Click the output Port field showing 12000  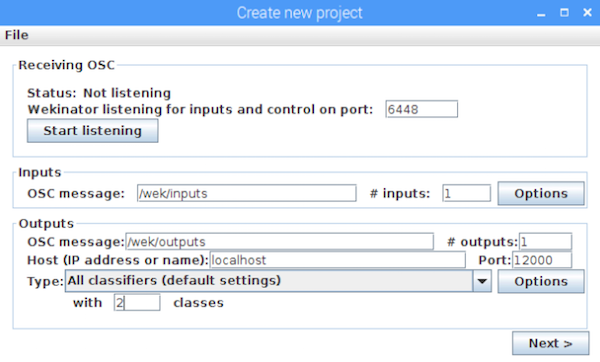point(542,260)
